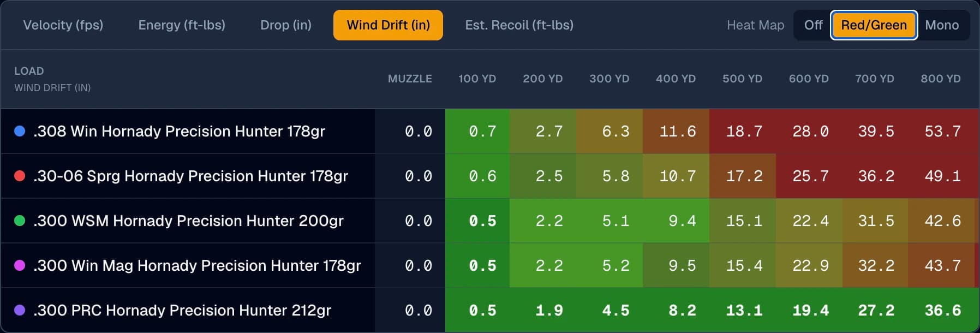The height and width of the screenshot is (333, 980).
Task: Click the 10.7 cell in .30-06 row
Action: 676,176
